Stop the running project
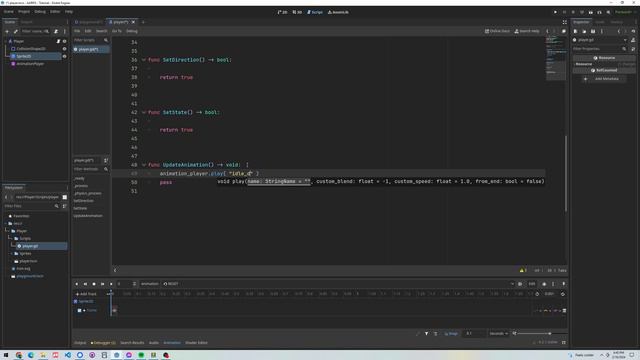640x360 pixels. pos(573,12)
